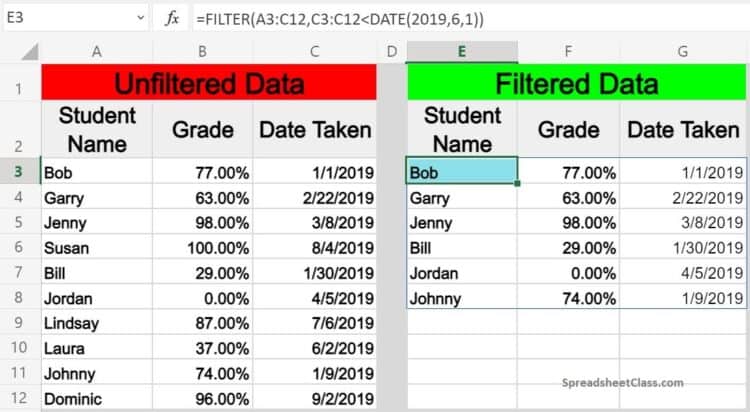The height and width of the screenshot is (412, 750).
Task: Click the cell containing Dominic
Action: (x=97, y=398)
